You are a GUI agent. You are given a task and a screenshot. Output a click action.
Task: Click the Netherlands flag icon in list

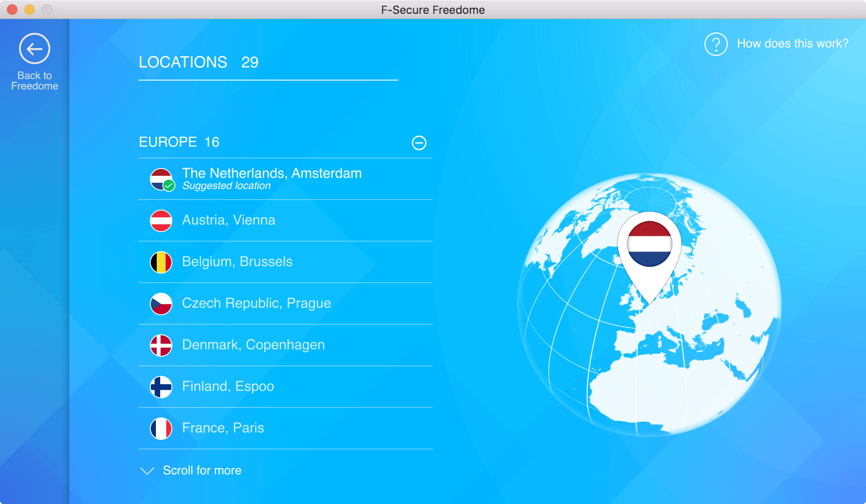pos(161,179)
